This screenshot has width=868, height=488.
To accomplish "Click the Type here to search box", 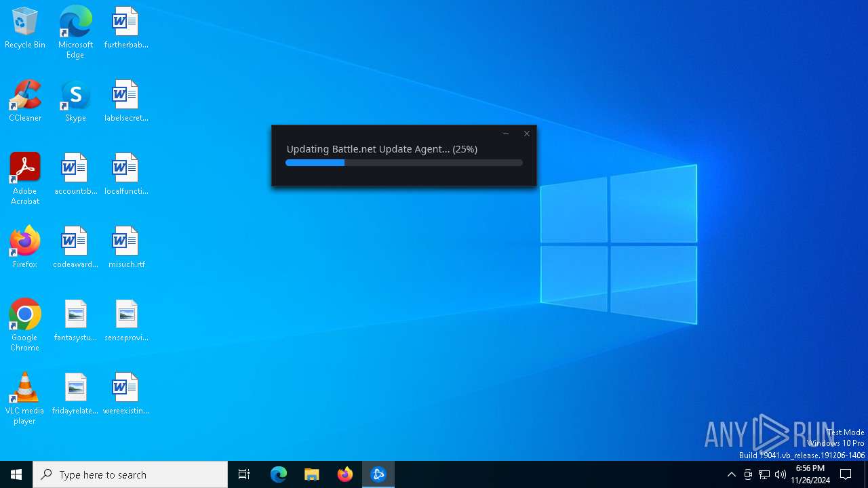I will pos(130,474).
